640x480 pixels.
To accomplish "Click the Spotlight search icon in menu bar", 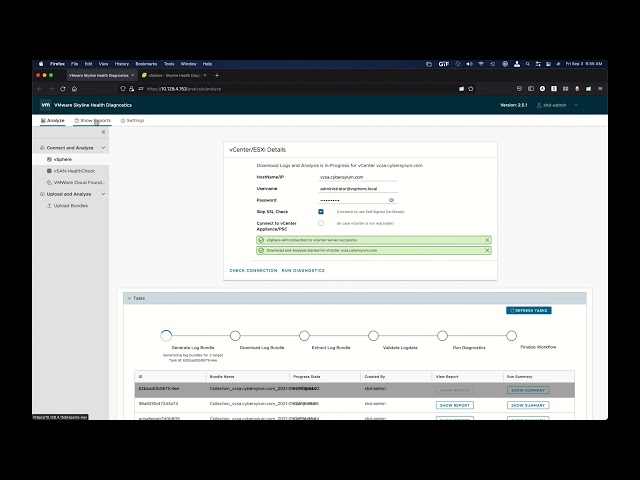I will (x=528, y=64).
